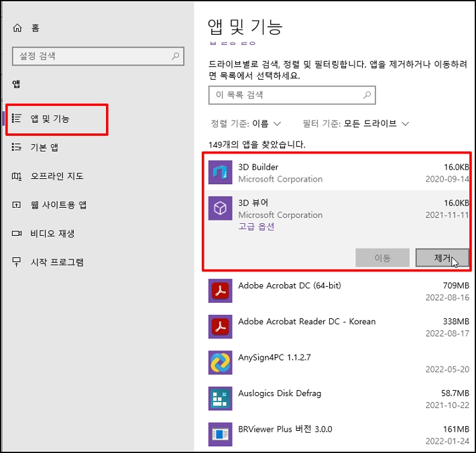476x453 pixels.
Task: Click the 기본 앱 sidebar icon
Action: click(16, 147)
